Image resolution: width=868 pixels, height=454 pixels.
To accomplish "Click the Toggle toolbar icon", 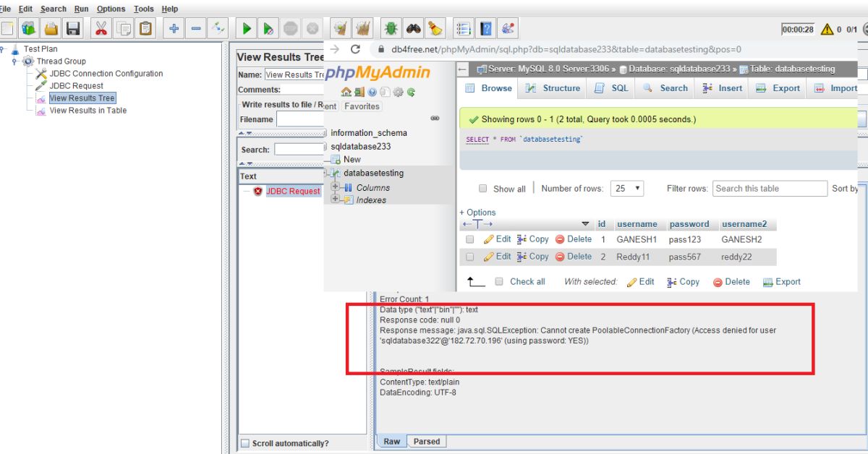I will tap(218, 28).
